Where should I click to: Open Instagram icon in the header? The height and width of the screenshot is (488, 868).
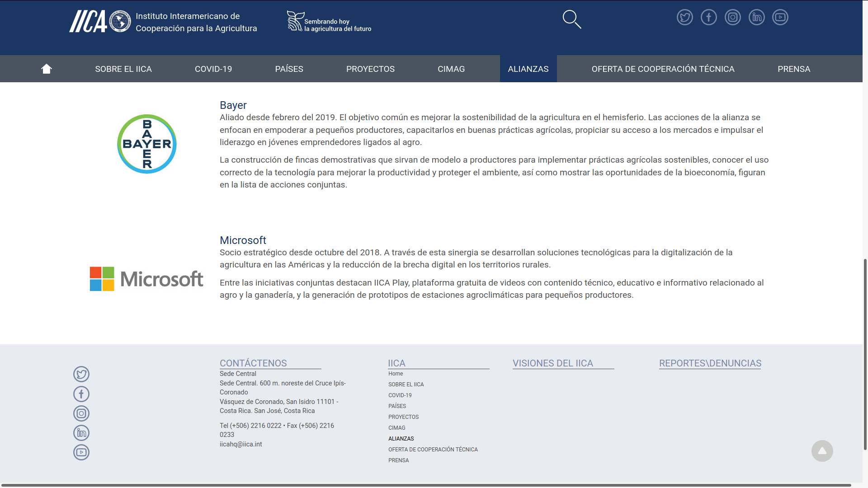coord(732,18)
